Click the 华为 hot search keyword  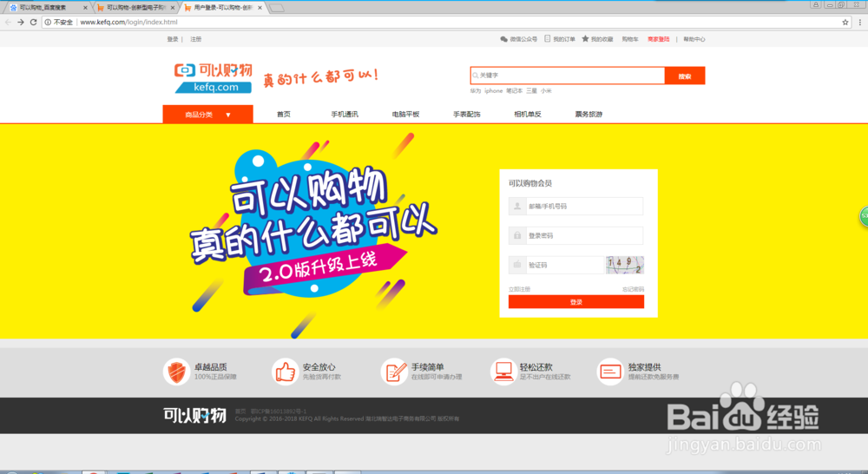point(476,91)
